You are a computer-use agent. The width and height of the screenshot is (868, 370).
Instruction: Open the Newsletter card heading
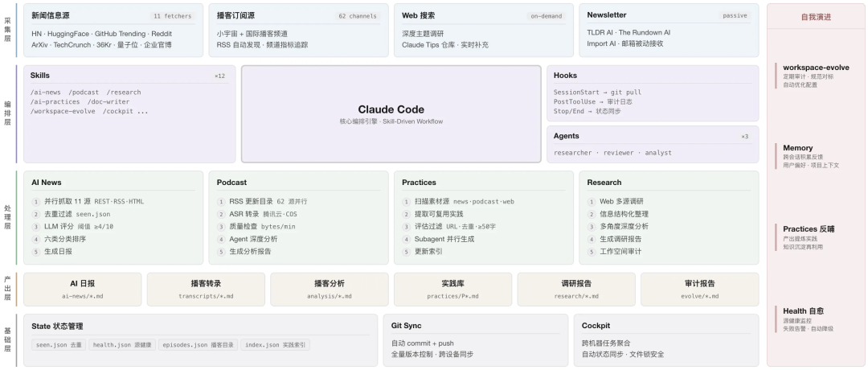pos(607,15)
